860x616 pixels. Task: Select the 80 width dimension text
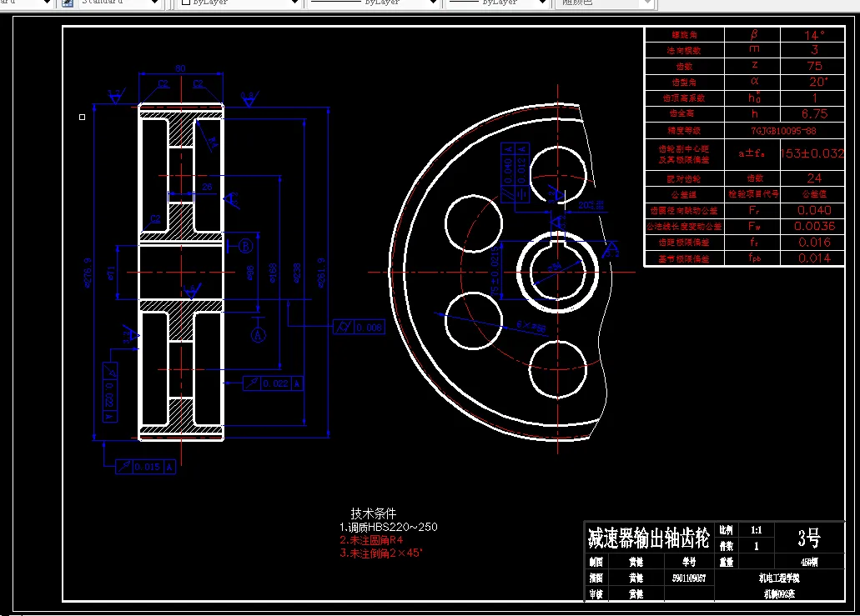[x=180, y=68]
